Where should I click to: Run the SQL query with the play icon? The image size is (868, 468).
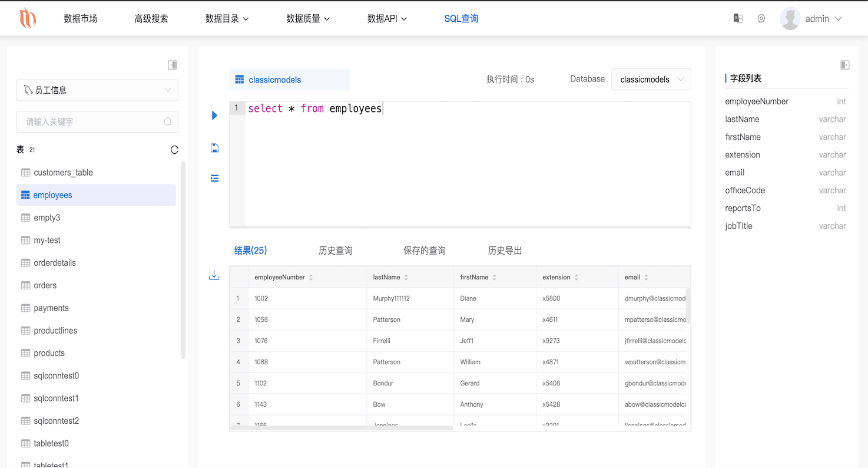point(214,116)
